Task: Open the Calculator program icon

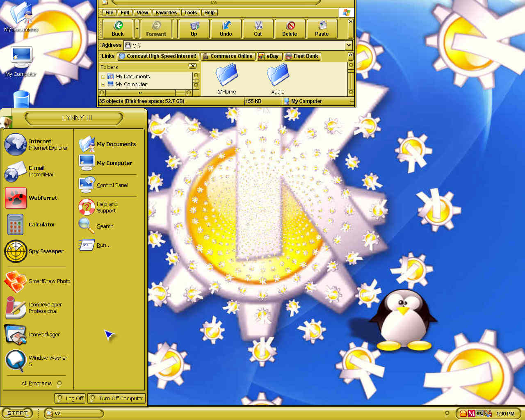Action: point(16,224)
